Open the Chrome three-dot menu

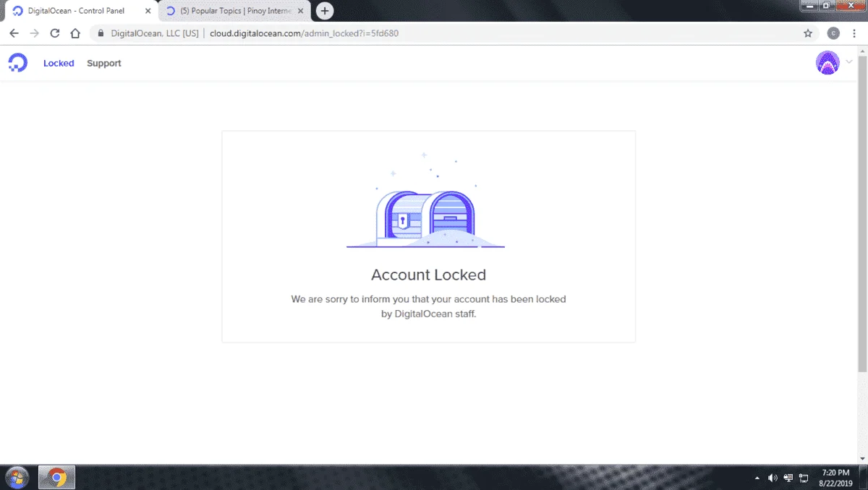(855, 33)
